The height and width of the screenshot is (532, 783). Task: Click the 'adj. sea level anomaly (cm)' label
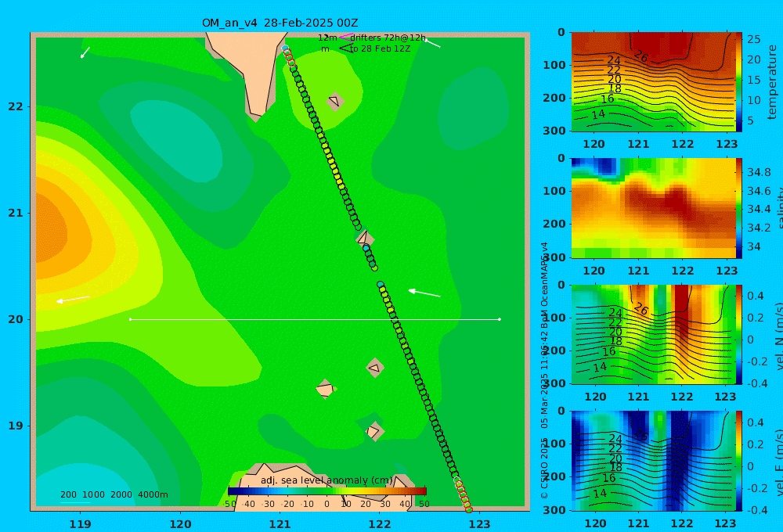pos(327,480)
